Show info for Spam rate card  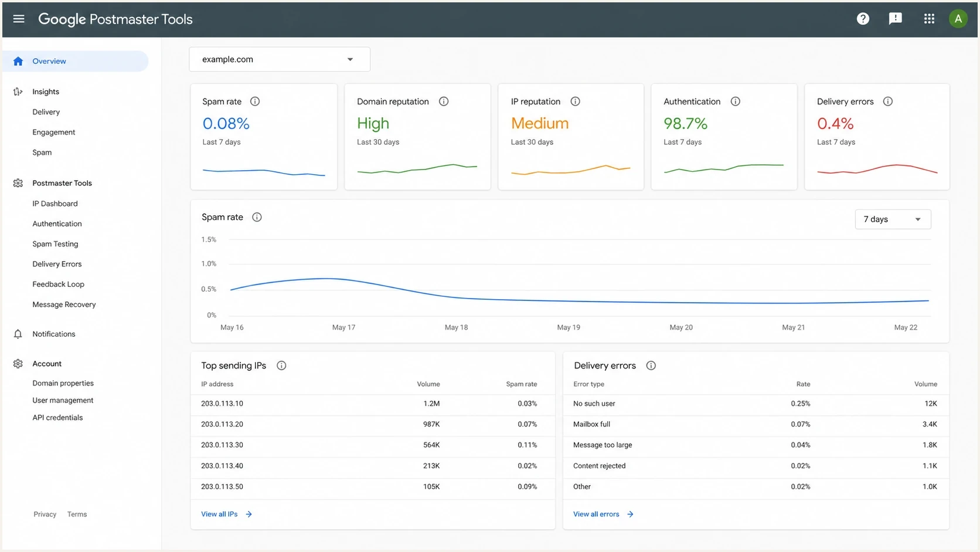(x=255, y=101)
